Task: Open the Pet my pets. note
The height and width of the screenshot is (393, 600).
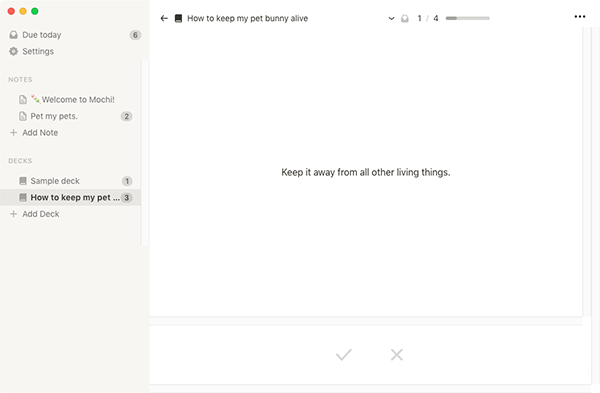Action: click(70, 116)
